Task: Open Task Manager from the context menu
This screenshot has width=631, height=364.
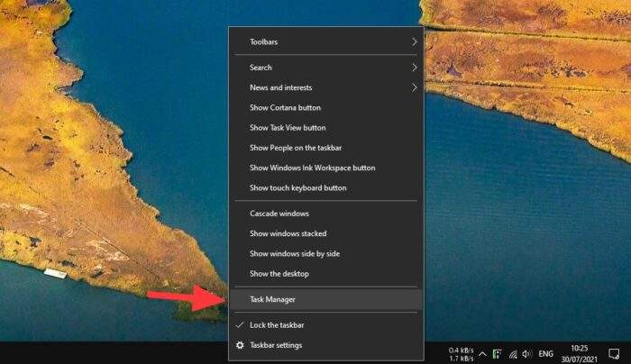Action: (326, 299)
